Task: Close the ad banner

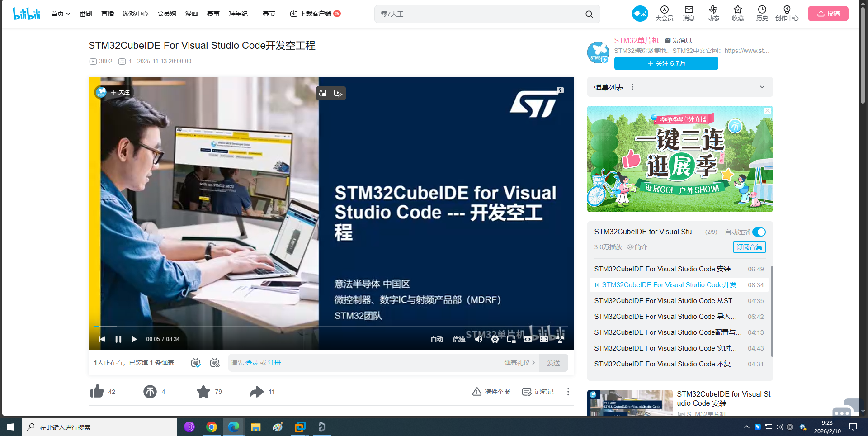Action: coord(768,111)
